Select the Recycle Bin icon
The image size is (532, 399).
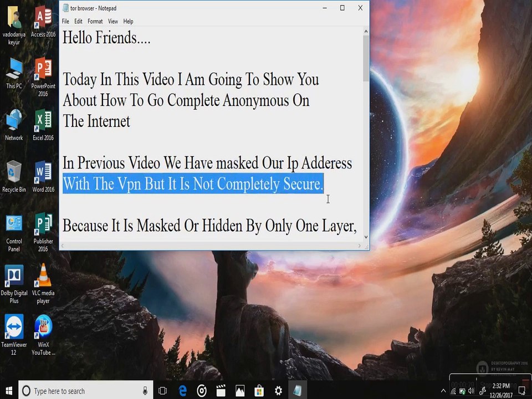14,177
